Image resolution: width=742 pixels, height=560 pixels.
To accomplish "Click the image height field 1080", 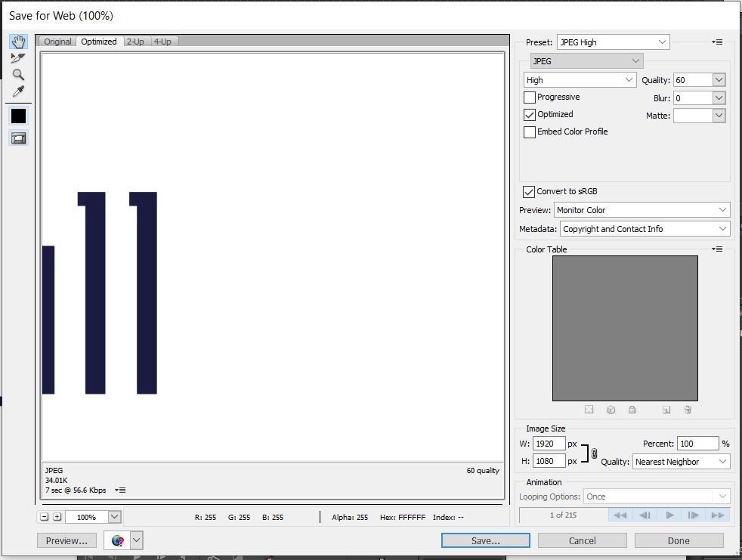I will pos(549,461).
